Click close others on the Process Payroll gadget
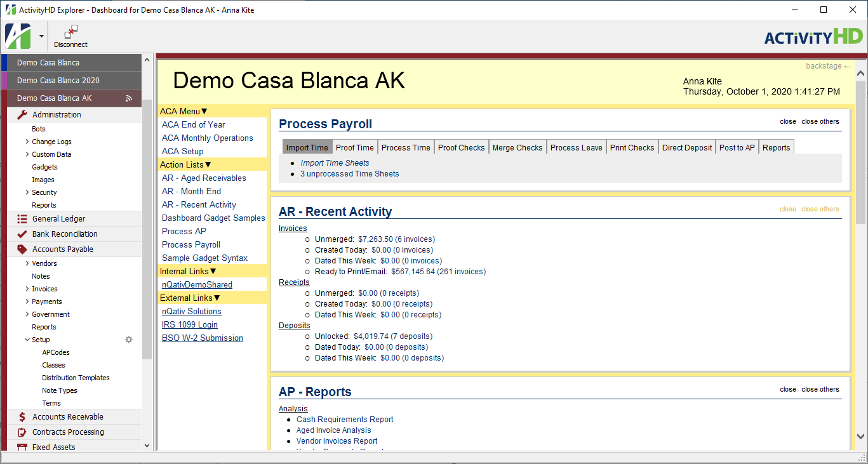 point(820,121)
